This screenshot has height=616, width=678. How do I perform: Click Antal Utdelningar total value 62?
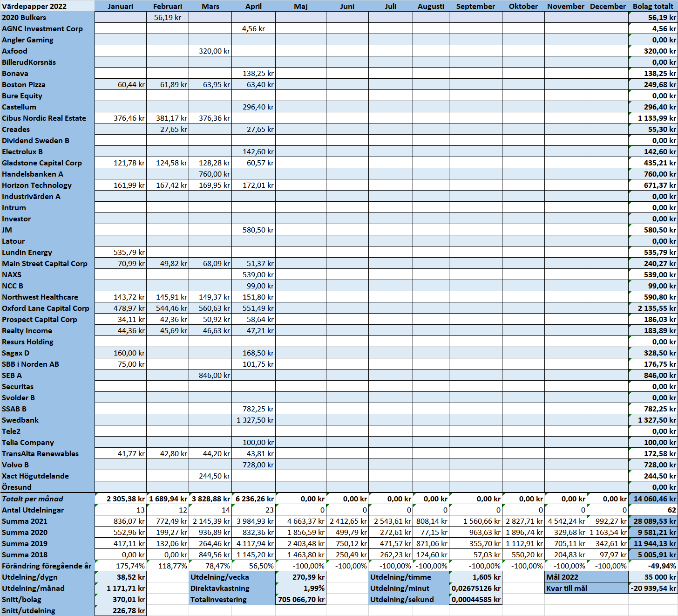[653, 510]
